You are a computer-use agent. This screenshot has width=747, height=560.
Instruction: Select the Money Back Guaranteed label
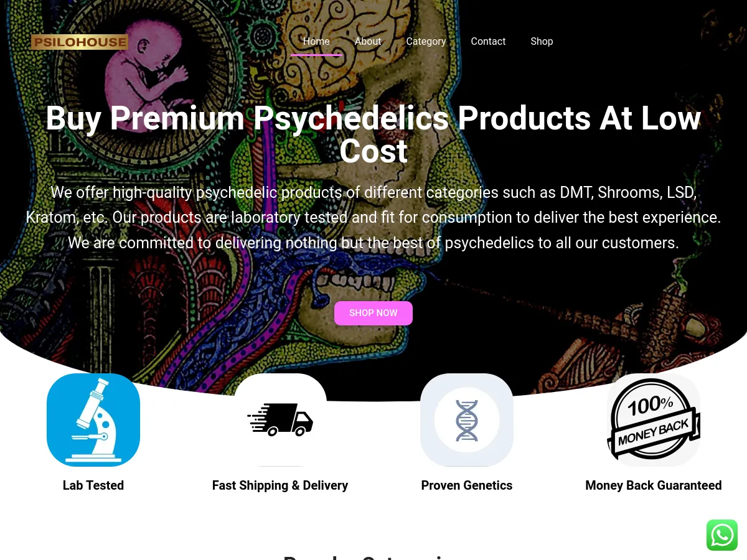coord(654,485)
